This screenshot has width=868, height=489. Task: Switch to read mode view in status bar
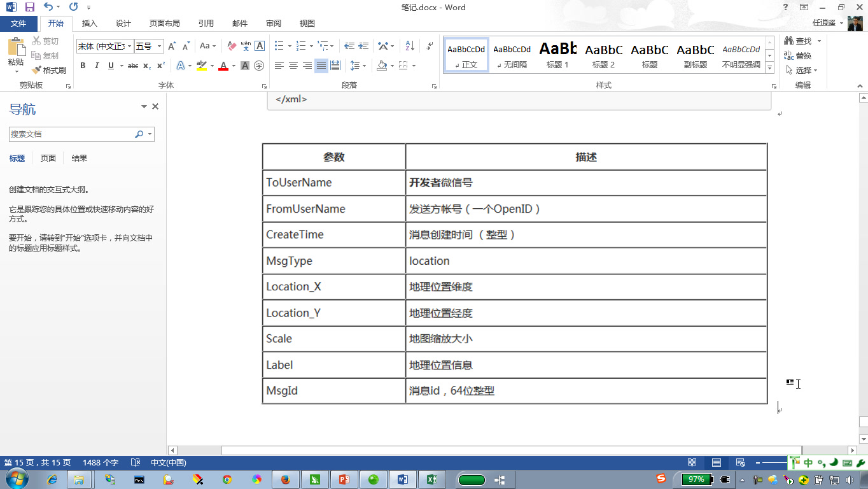(692, 462)
